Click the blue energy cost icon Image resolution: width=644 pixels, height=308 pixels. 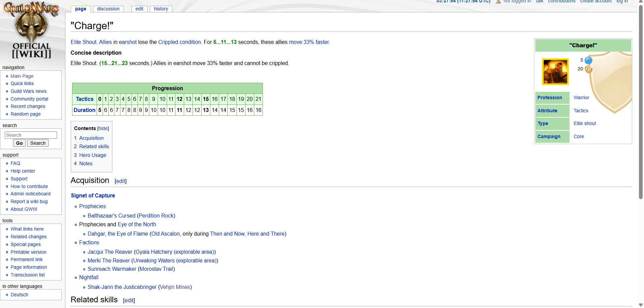coord(588,60)
